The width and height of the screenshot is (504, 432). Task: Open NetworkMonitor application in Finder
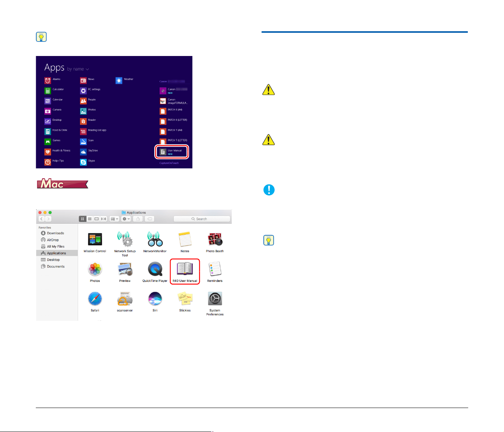pos(155,242)
